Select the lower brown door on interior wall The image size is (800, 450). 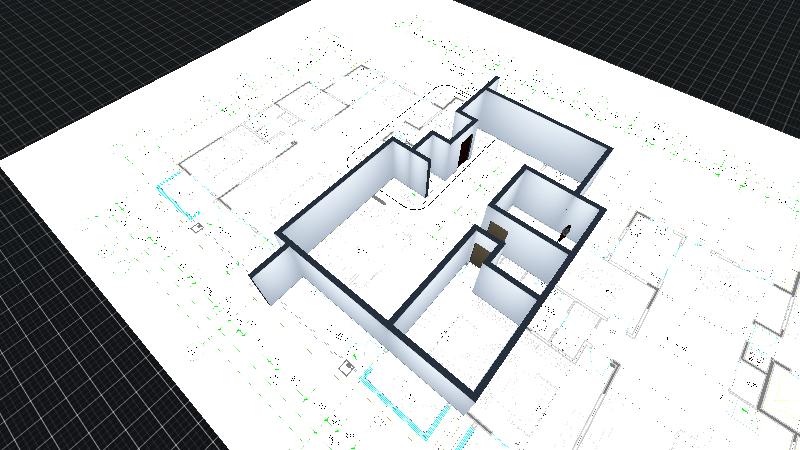tap(480, 254)
